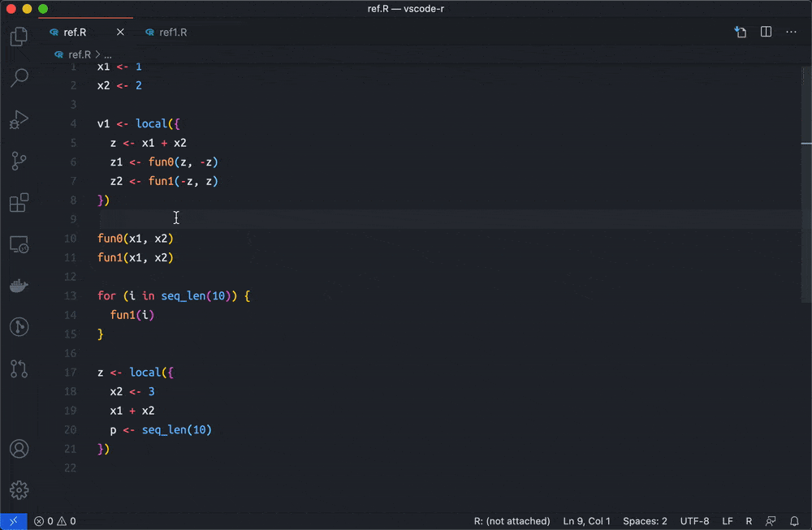
Task: Click the ref.R breadcrumb item
Action: click(79, 54)
